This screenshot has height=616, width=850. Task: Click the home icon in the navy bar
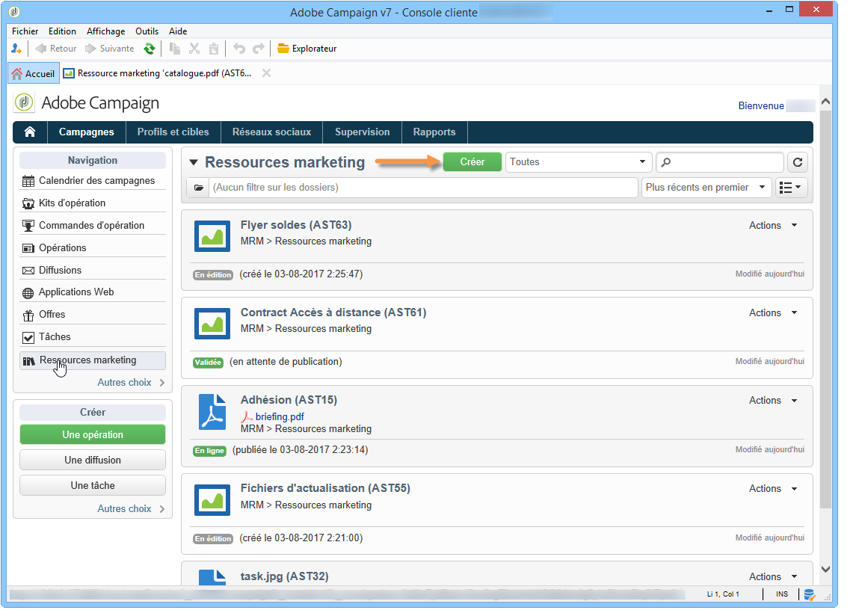tap(30, 132)
